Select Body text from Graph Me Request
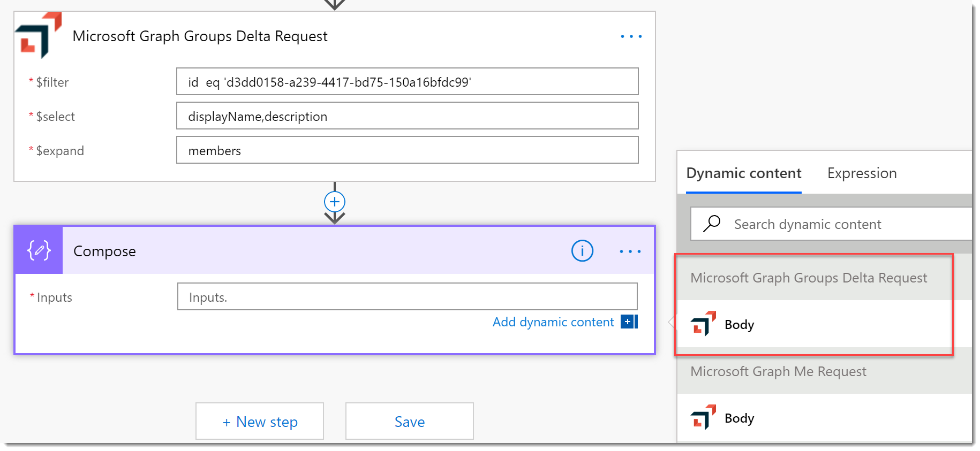 [740, 418]
